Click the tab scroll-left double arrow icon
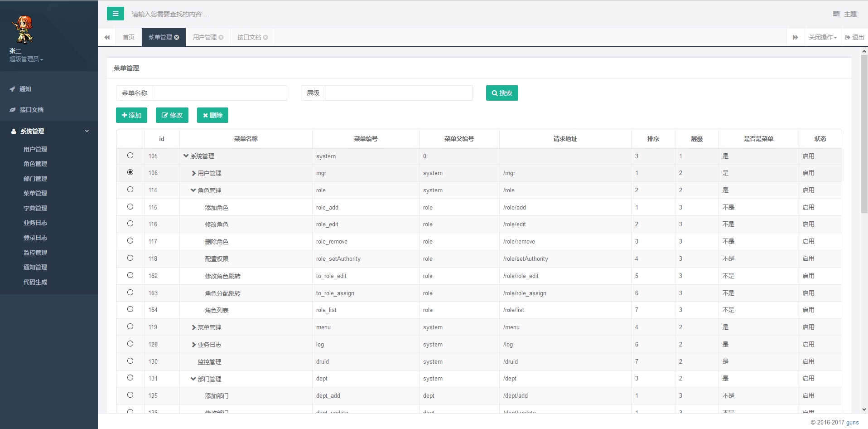 [107, 37]
